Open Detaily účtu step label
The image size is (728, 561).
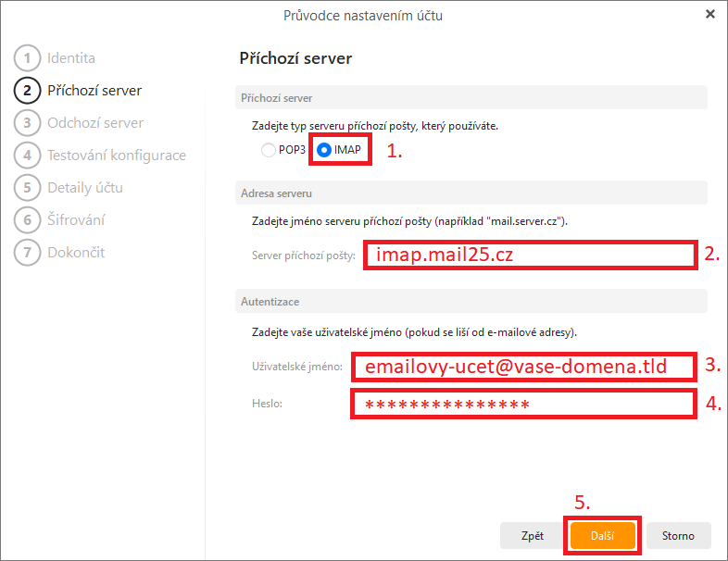point(85,188)
